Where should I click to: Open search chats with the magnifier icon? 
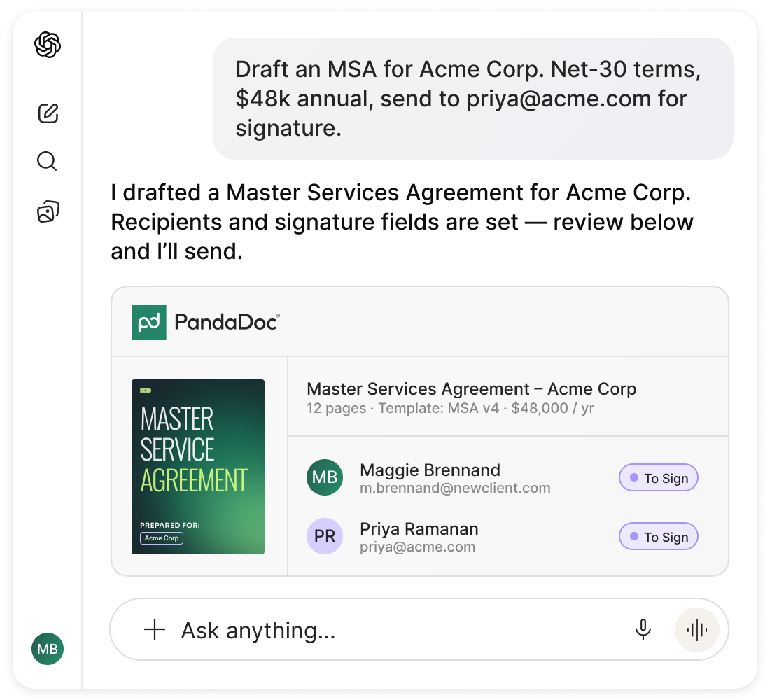pos(47,161)
